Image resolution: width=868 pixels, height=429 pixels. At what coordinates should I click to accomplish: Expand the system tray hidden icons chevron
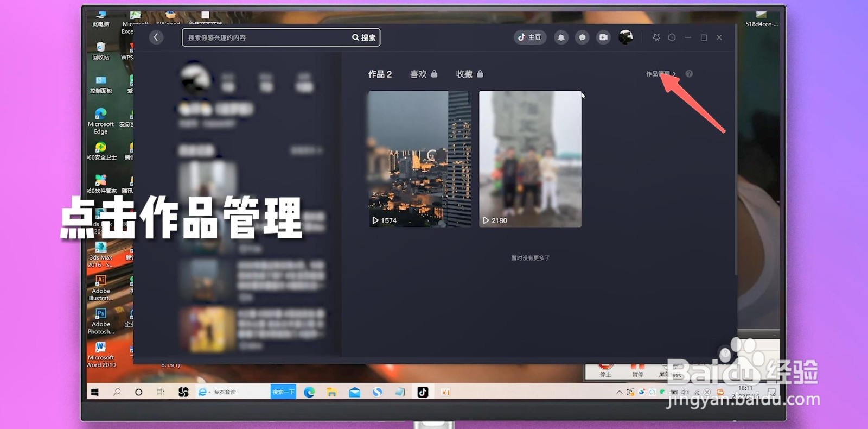tap(619, 392)
